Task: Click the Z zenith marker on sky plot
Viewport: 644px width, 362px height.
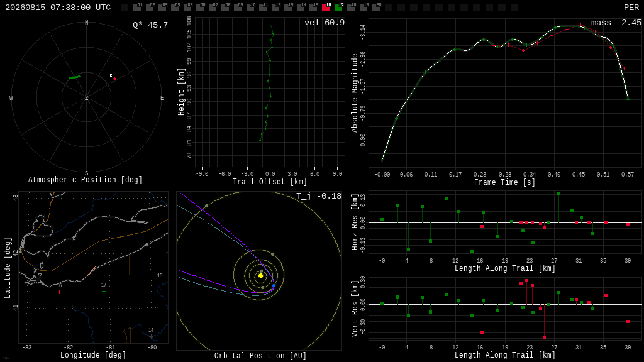Action: (x=86, y=97)
